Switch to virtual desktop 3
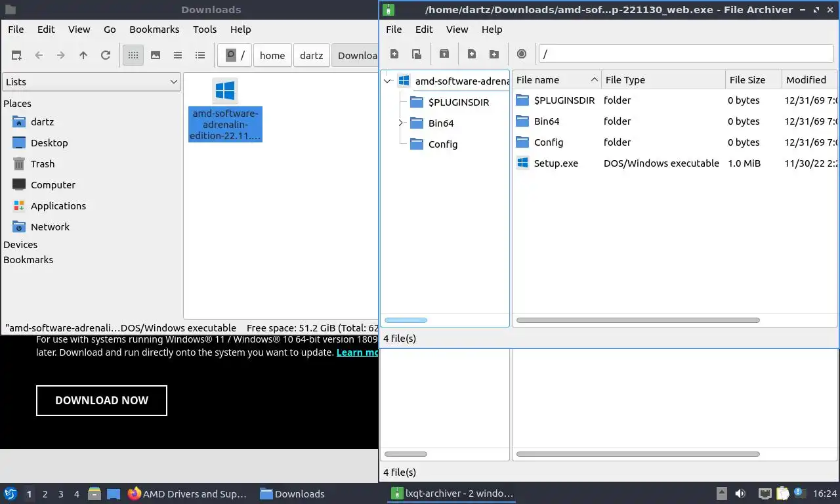 [61, 494]
